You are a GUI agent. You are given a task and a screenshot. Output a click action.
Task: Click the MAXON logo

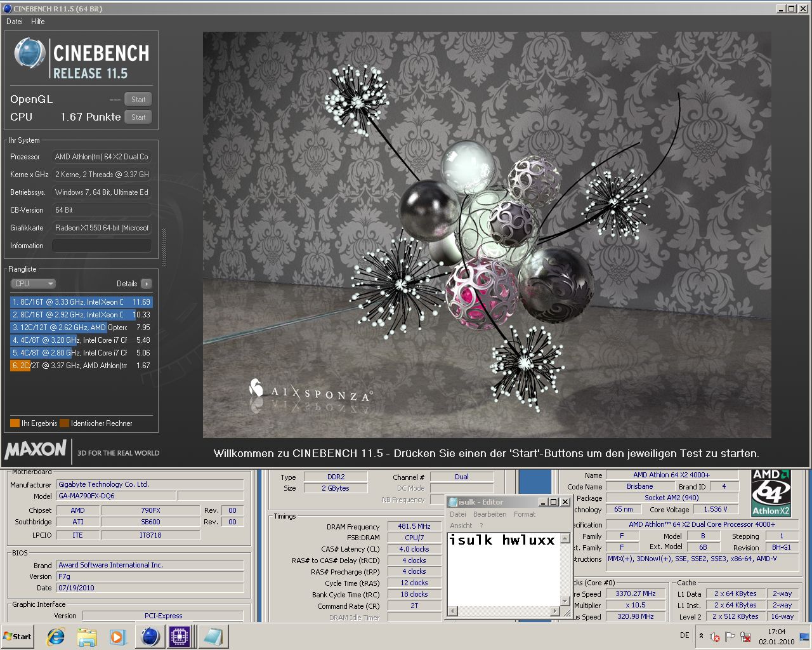click(x=36, y=449)
